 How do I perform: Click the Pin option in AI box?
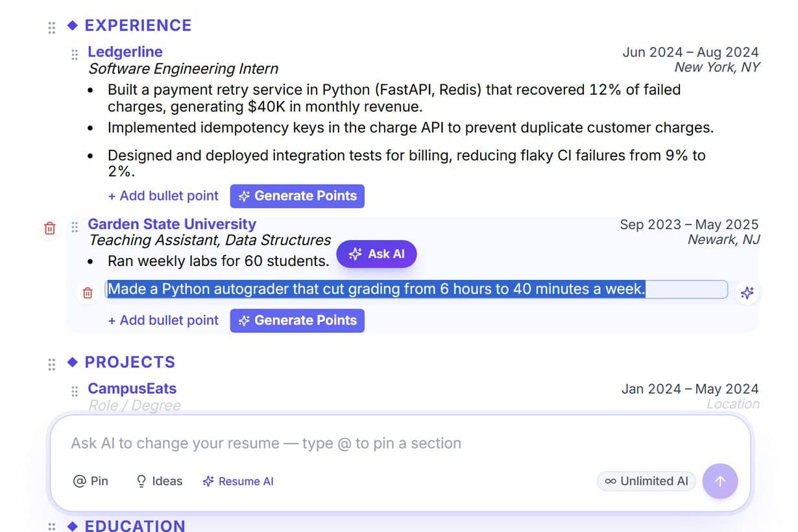coord(91,481)
